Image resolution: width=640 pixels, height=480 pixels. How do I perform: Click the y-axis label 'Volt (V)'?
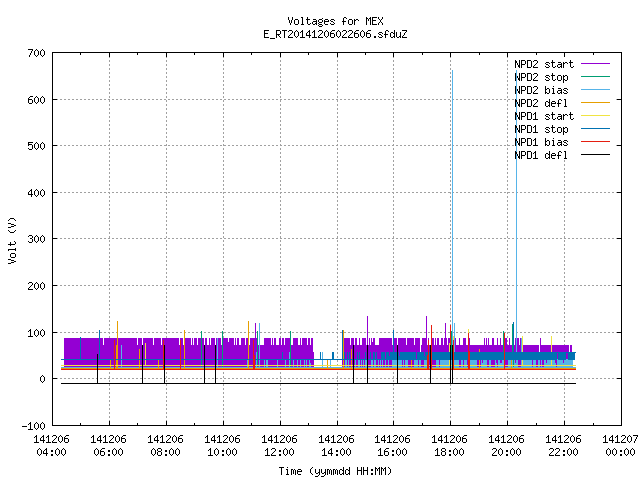tap(12, 240)
